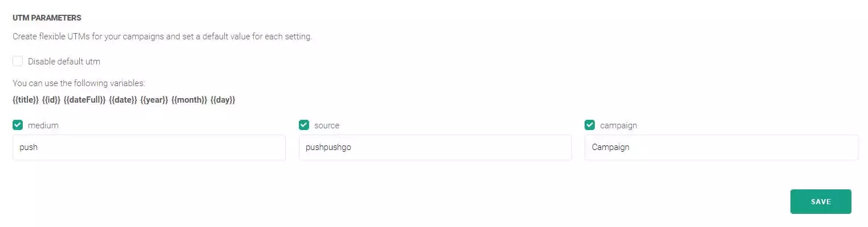Click the UTM PARAMETERS heading
This screenshot has height=227, width=868.
[x=47, y=18]
